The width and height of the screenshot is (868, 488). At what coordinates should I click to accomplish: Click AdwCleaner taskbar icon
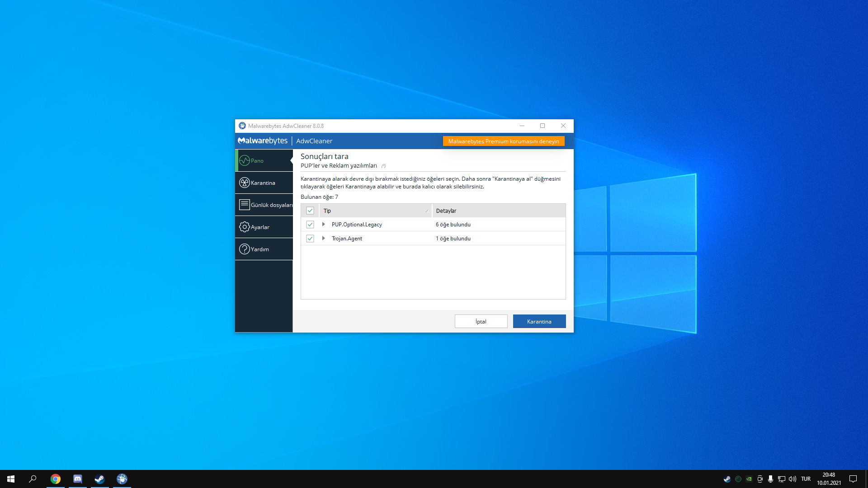122,479
